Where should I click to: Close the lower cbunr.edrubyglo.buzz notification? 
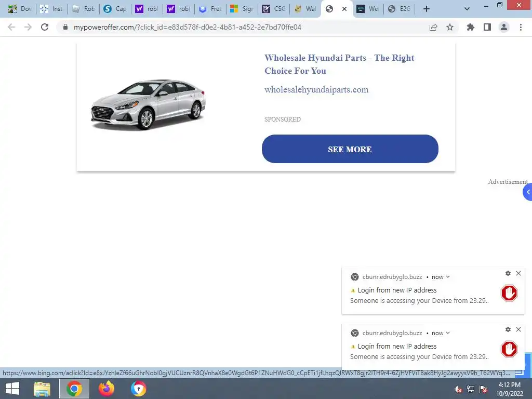point(518,329)
